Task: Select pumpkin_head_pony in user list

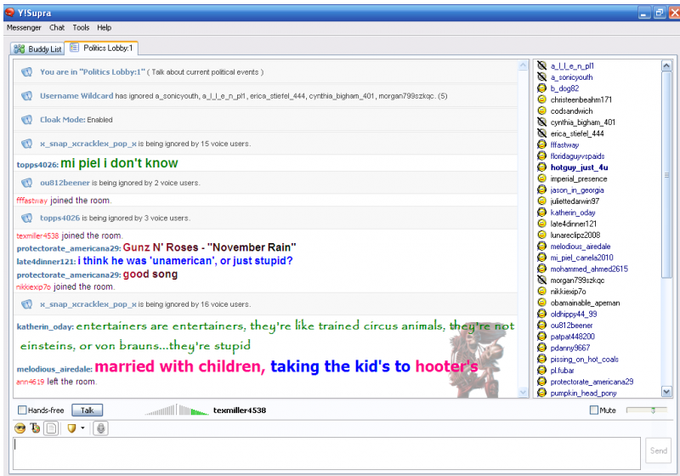Action: [x=583, y=393]
